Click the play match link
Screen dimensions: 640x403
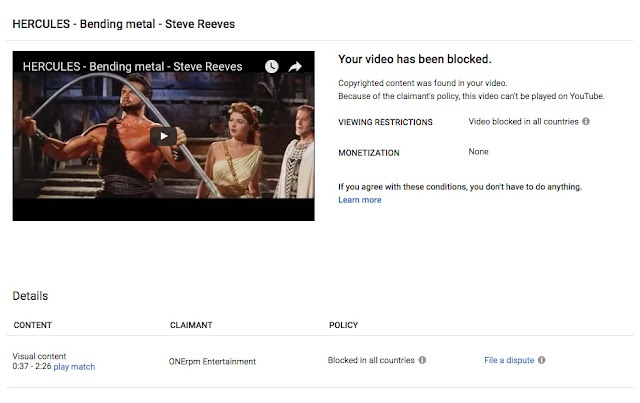pos(74,367)
